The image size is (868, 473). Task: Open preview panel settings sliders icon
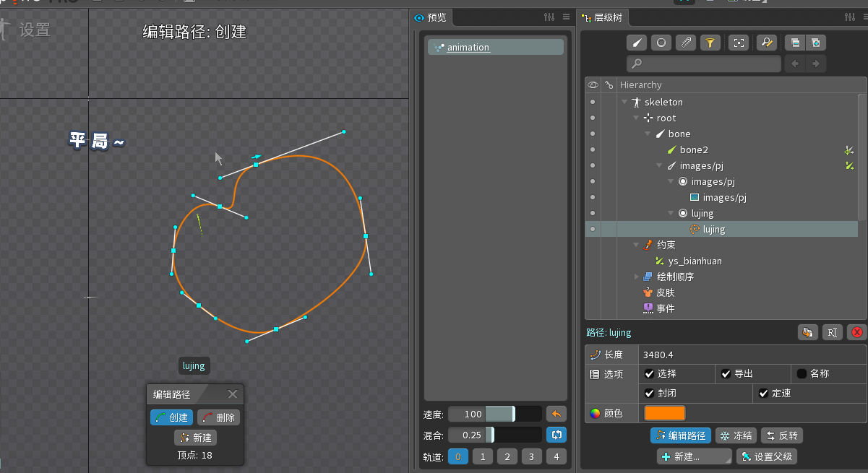(549, 17)
